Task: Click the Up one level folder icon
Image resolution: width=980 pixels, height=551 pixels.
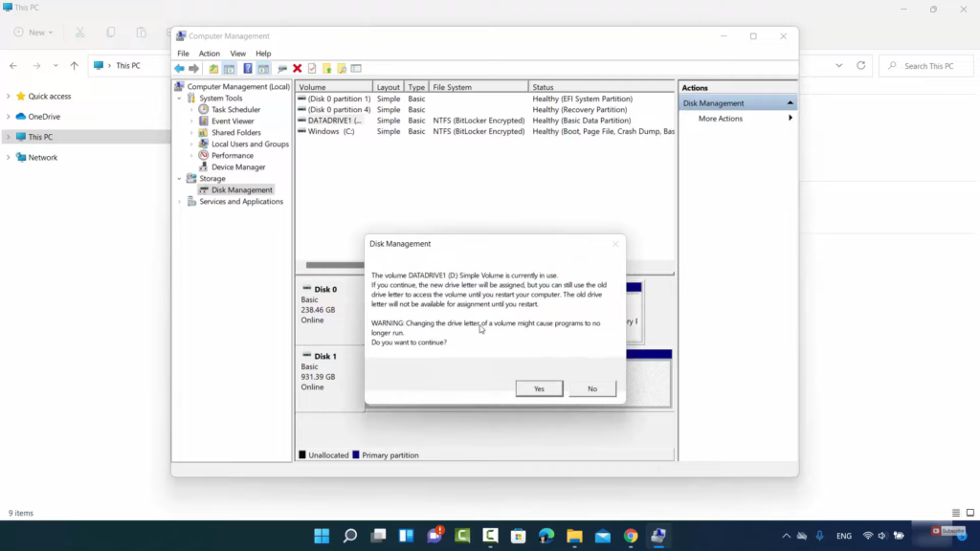Action: 213,69
